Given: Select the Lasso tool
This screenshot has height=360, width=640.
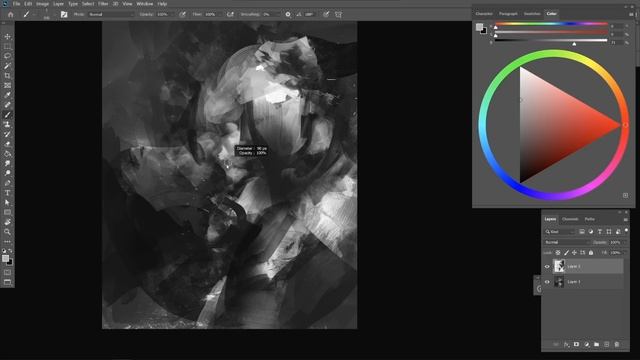Looking at the screenshot, I should 7,56.
